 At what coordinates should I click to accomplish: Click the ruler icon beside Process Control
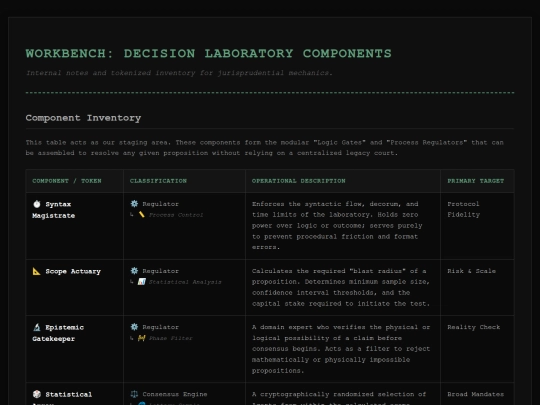(x=142, y=215)
